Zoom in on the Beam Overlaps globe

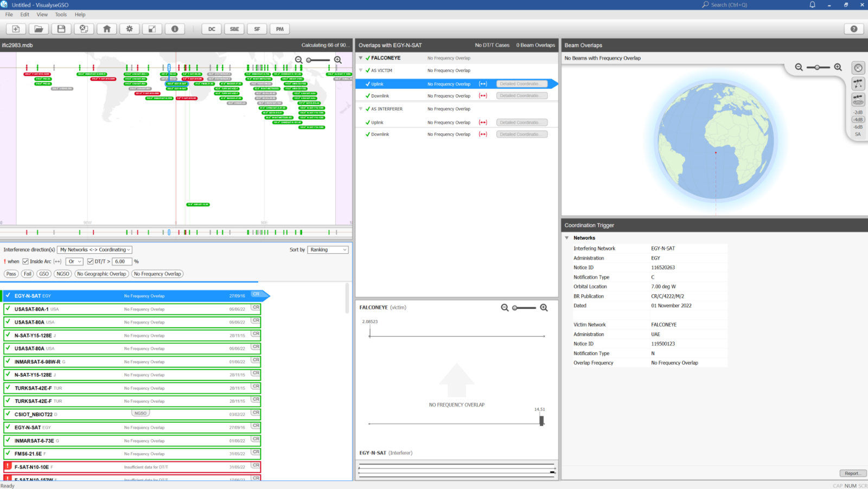pos(838,67)
